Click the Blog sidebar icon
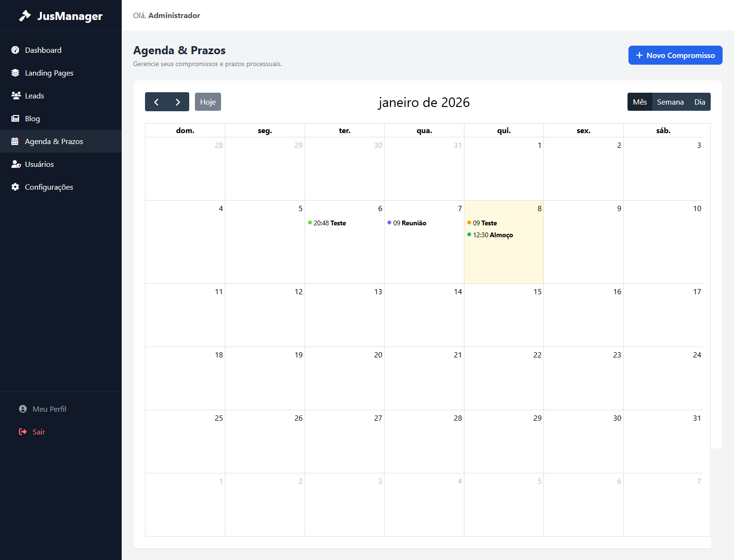The width and height of the screenshot is (734, 560). 15,118
